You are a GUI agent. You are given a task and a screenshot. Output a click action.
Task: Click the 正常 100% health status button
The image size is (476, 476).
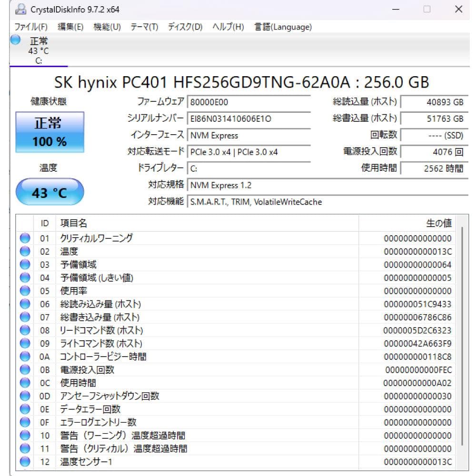click(x=50, y=132)
